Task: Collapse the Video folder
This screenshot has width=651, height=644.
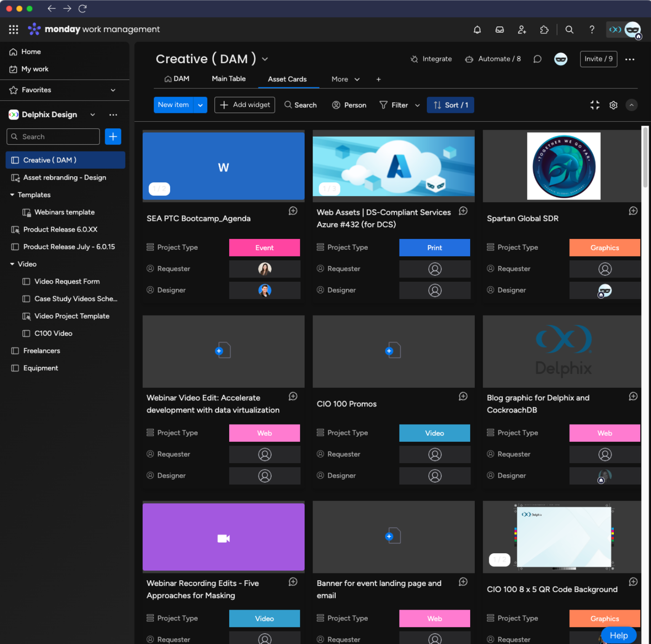Action: click(x=12, y=264)
